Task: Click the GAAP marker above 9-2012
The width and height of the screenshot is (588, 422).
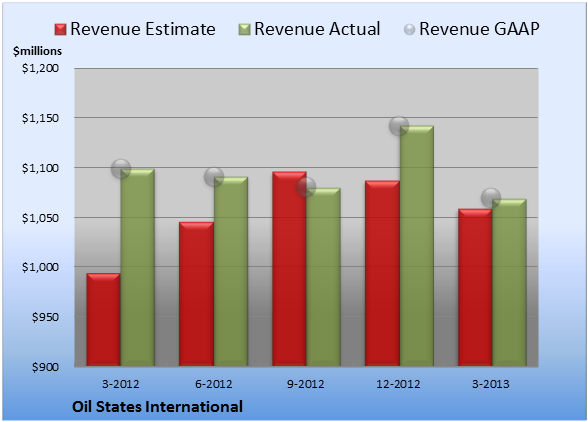Action: click(x=306, y=186)
